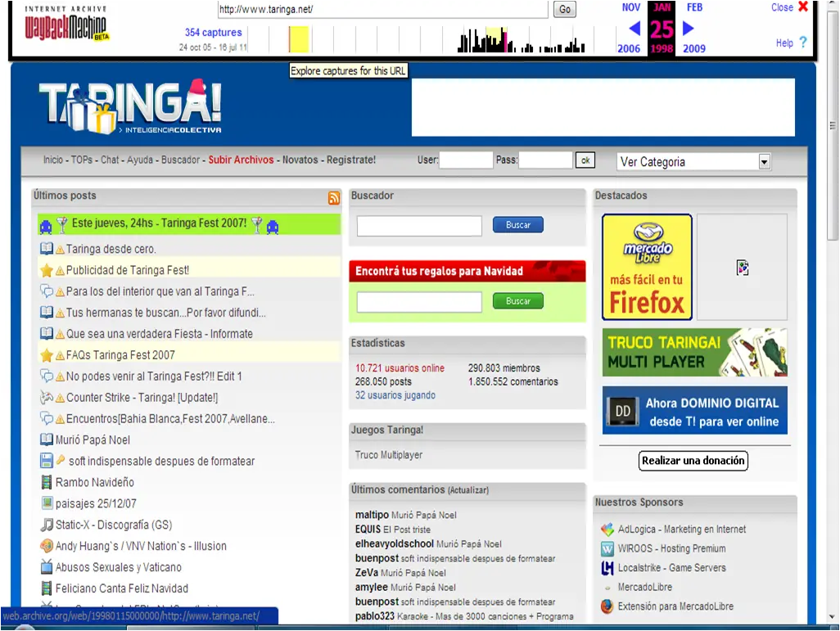Open the Truco Taringa Multi Player banner
840x631 pixels.
click(694, 352)
